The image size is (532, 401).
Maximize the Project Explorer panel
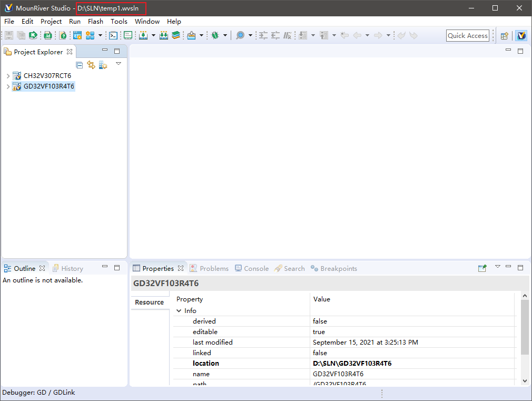pyautogui.click(x=117, y=51)
